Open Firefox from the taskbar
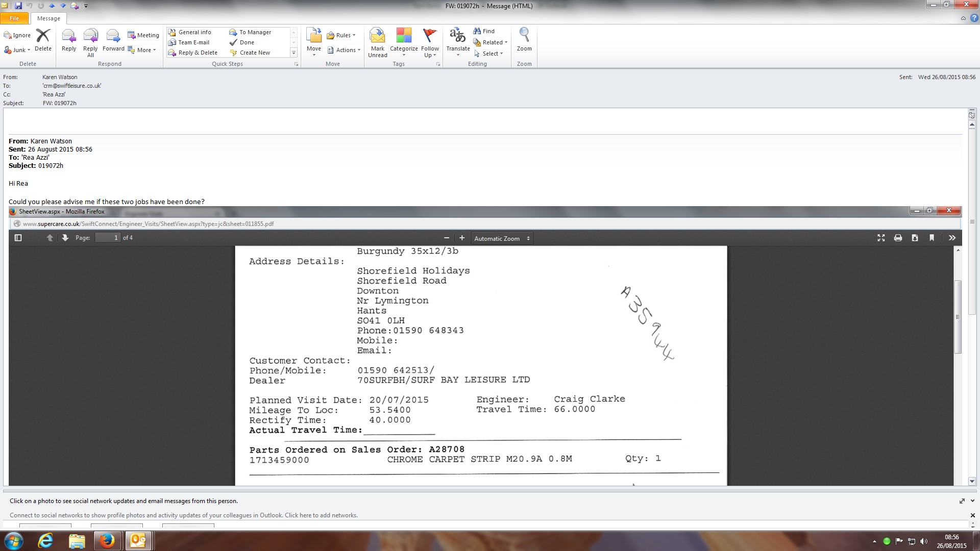Viewport: 980px width, 551px height. tap(107, 541)
